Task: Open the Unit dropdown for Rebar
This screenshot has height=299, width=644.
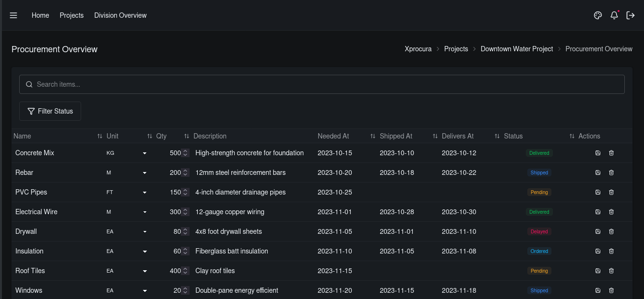Action: click(x=144, y=172)
